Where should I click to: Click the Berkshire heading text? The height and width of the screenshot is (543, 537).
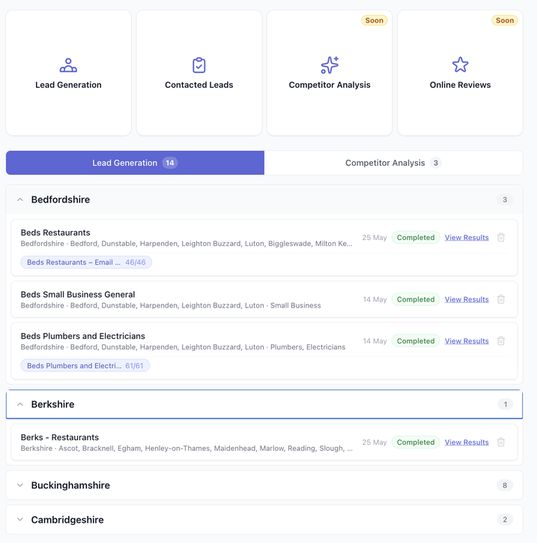[53, 404]
